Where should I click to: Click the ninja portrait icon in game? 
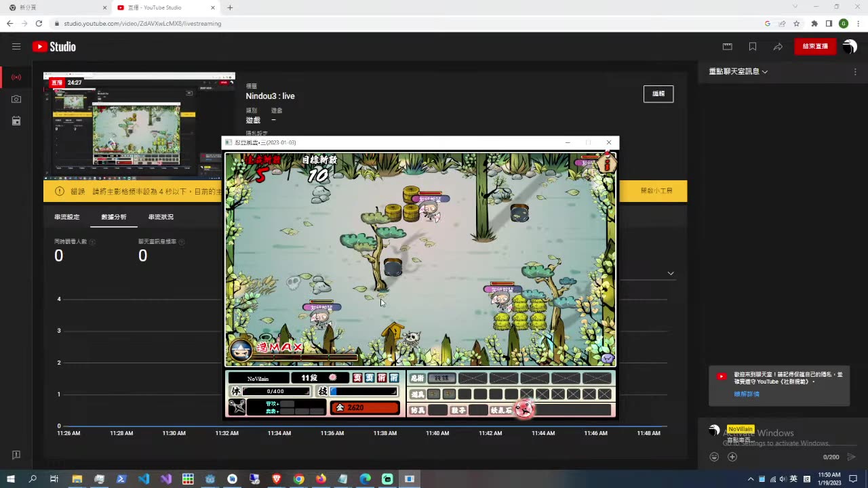click(x=241, y=350)
